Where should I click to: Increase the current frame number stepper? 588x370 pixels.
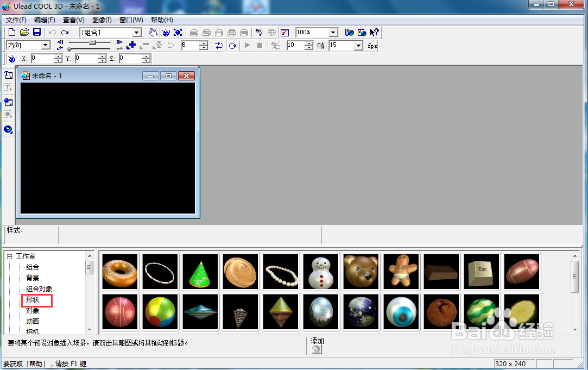[x=203, y=43]
